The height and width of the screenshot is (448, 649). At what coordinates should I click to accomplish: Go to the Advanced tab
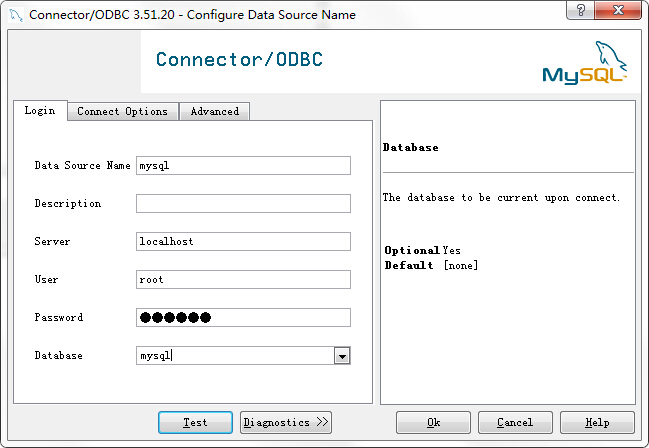click(214, 111)
